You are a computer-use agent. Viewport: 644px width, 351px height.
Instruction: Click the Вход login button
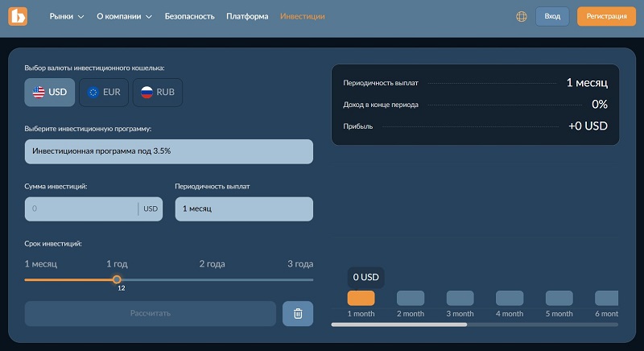click(x=552, y=16)
